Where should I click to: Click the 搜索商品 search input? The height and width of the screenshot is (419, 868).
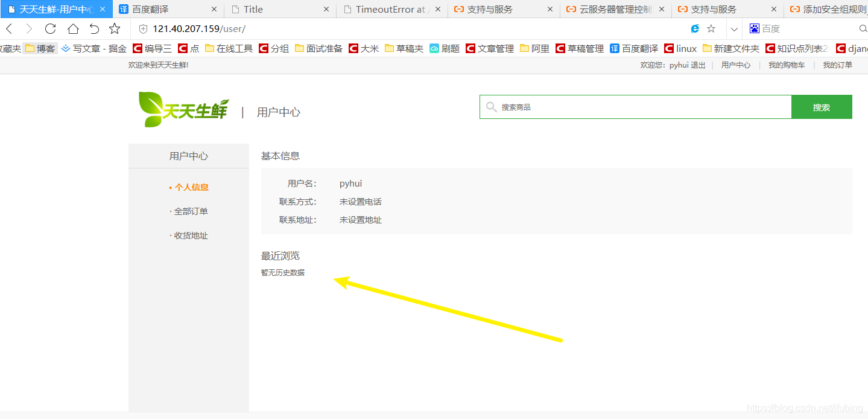pyautogui.click(x=635, y=107)
